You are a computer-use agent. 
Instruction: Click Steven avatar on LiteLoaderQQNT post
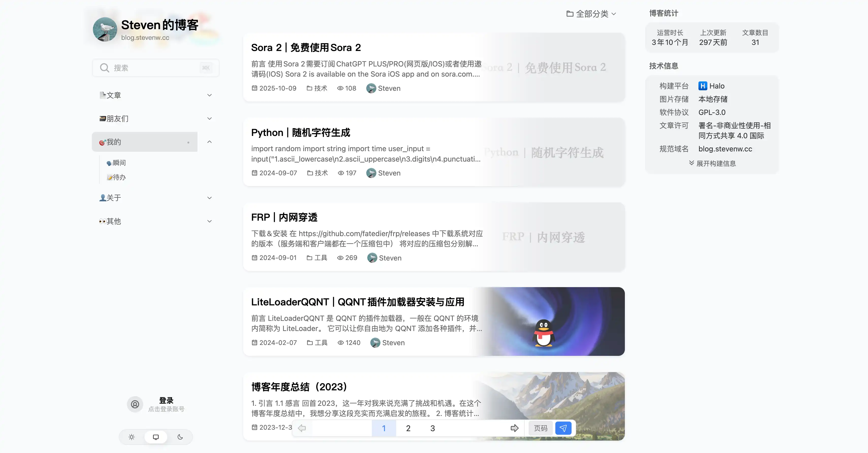point(375,342)
